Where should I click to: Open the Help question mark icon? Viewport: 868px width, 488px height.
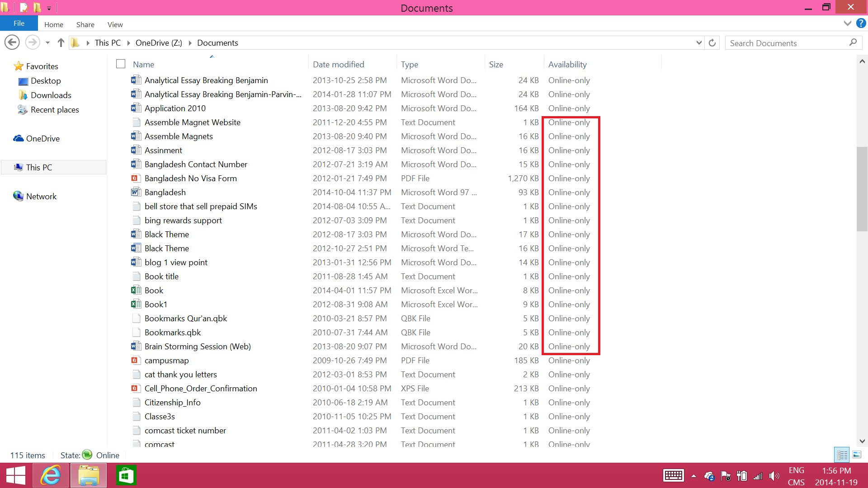point(861,23)
